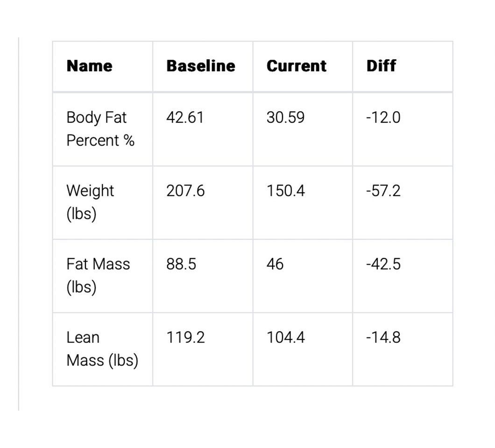Select the Weight (lbs) row label

[x=90, y=202]
